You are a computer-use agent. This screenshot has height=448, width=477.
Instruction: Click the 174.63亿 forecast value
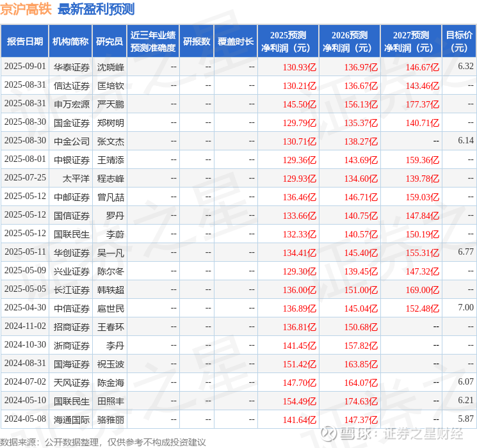[361, 401]
